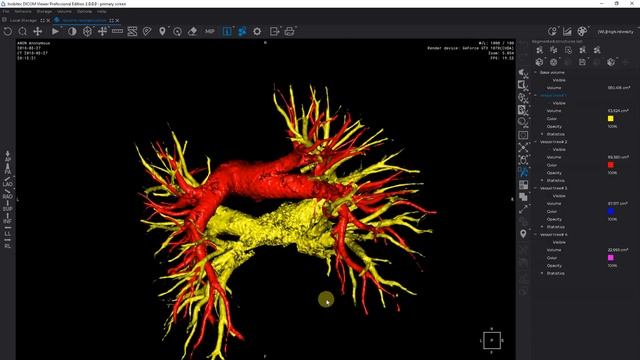Toggle the highlighted info overlay icon
The width and height of the screenshot is (640, 360).
(227, 31)
